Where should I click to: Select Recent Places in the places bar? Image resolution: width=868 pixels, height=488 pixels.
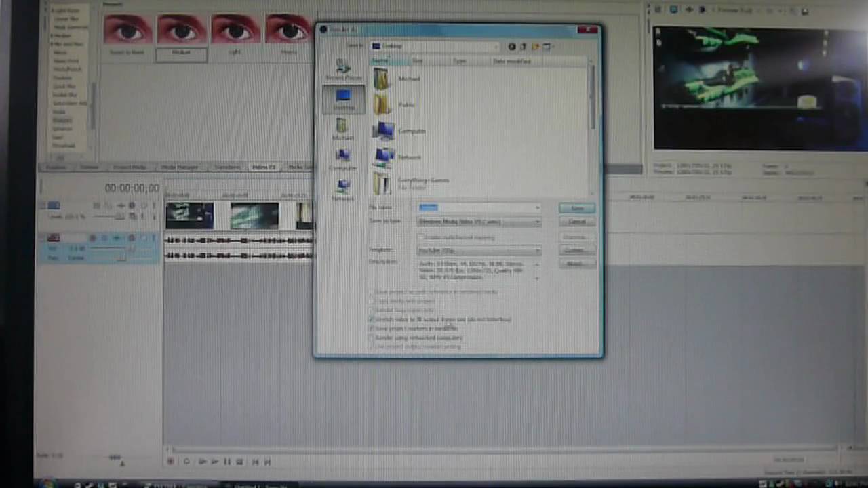click(x=343, y=70)
